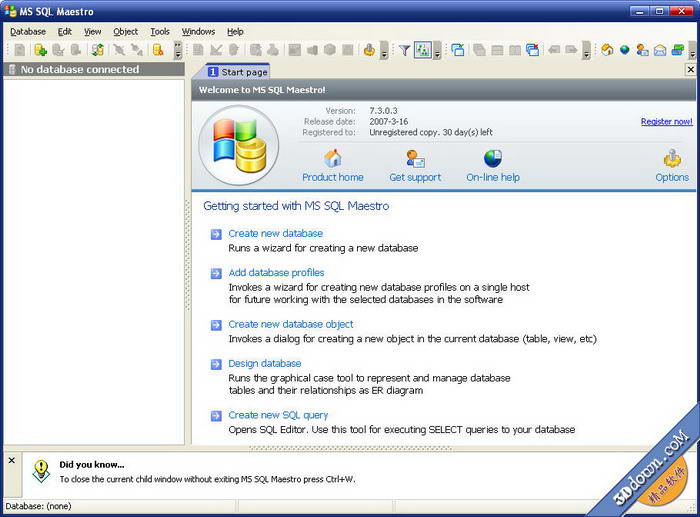Click the blue arrow icon beside Design database
Viewport: 700px width, 517px height.
click(x=216, y=364)
